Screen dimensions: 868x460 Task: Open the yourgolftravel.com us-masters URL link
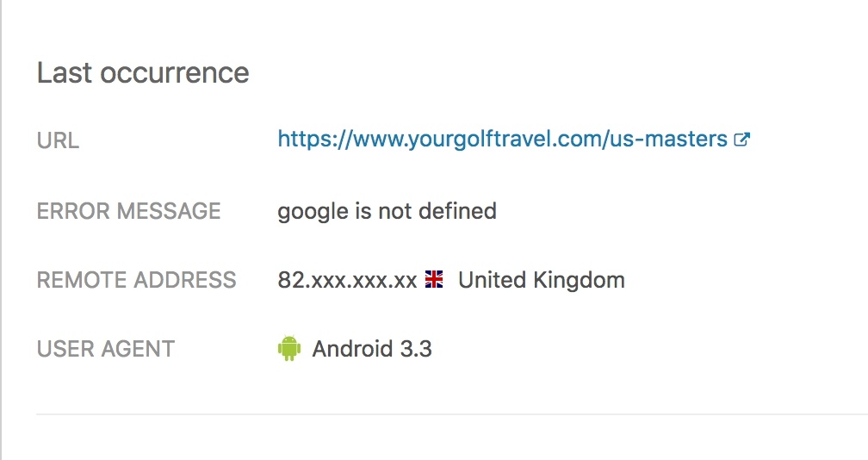[502, 139]
